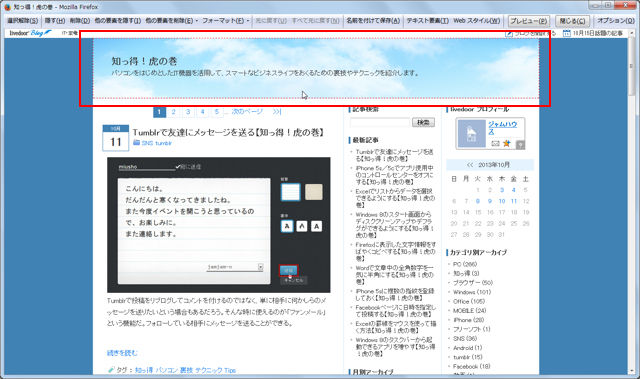Click the 削除(D) toolbar button
Viewport: 640px width, 379px height.
click(x=79, y=20)
